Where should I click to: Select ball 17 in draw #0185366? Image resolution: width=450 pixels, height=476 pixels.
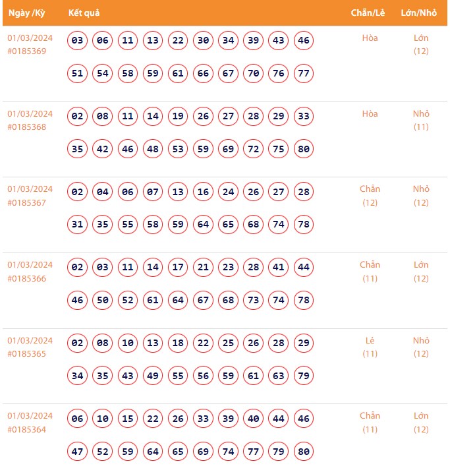pos(178,268)
